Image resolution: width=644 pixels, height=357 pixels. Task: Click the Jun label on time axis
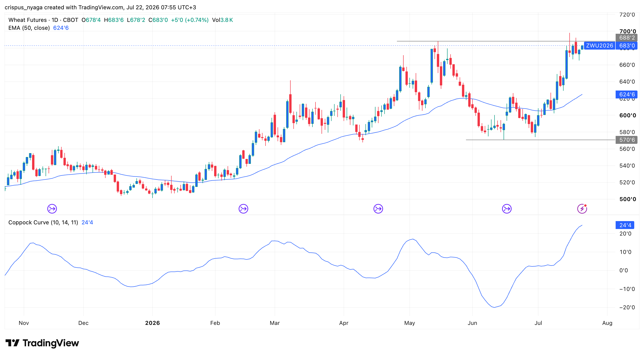(x=472, y=323)
